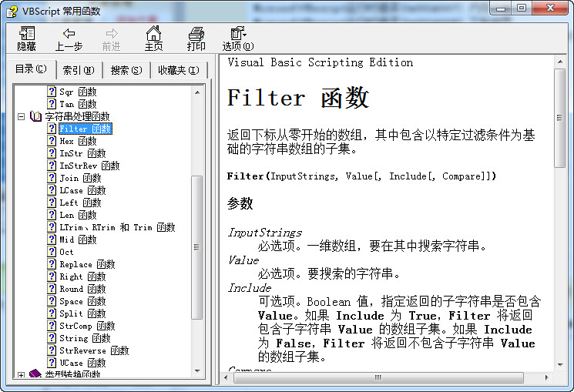Select the Tan 函数 topic
The height and width of the screenshot is (392, 574).
pos(78,104)
